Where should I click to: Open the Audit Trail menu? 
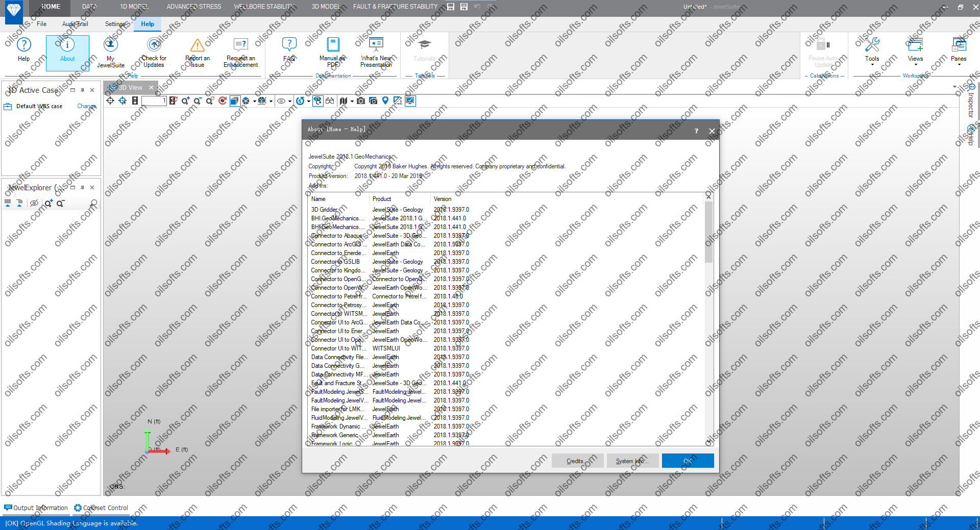[x=75, y=24]
